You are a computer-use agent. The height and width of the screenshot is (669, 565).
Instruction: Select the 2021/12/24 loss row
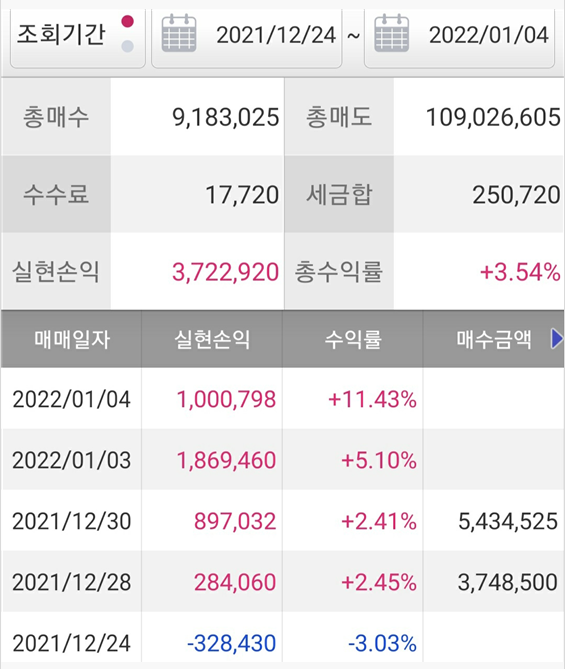[x=282, y=643]
